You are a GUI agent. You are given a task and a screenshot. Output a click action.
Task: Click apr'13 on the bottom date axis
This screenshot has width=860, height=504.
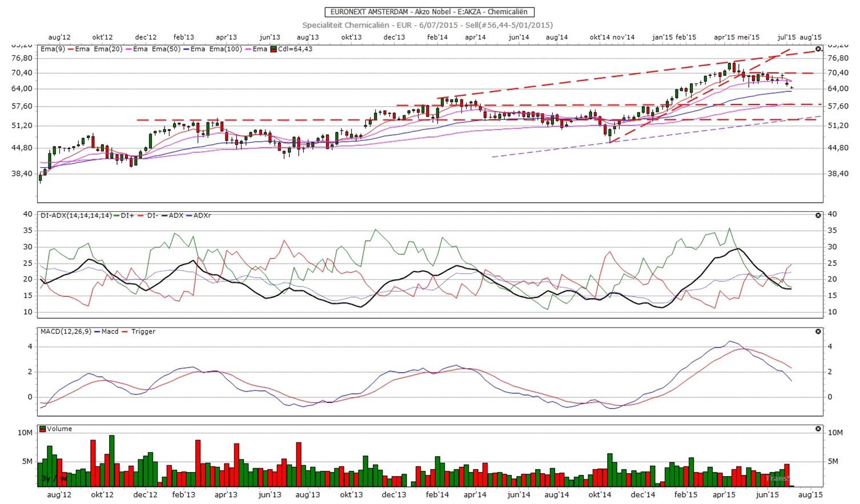pos(226,495)
